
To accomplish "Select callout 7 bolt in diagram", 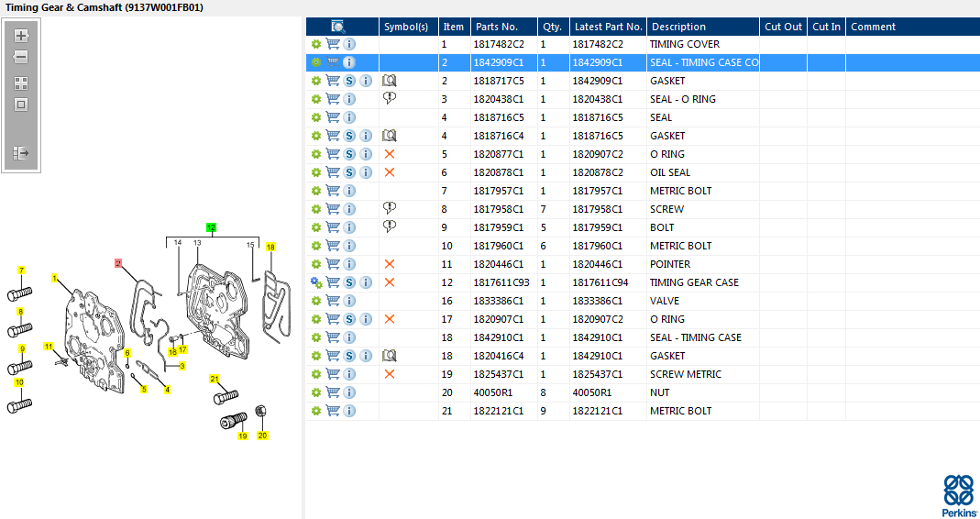I will point(21,271).
